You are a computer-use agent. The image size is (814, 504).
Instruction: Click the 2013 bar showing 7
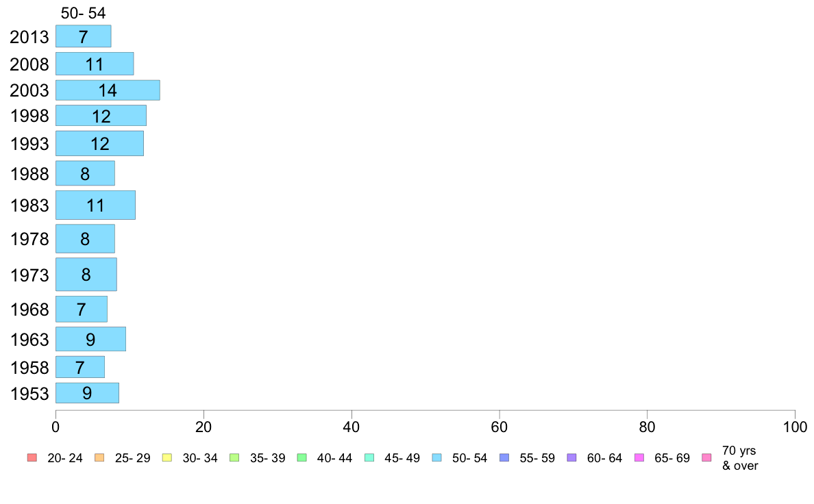click(84, 36)
